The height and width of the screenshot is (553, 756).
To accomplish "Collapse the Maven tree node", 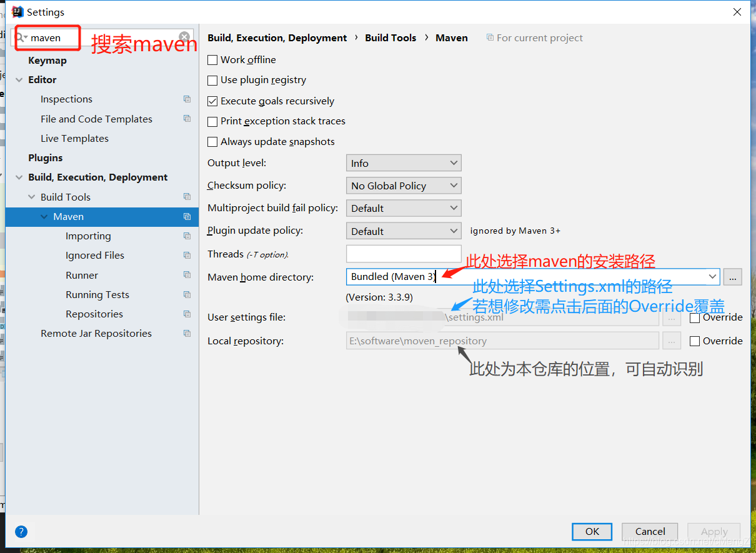I will (44, 216).
